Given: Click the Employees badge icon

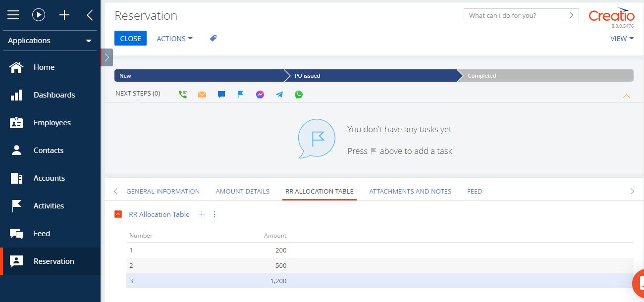Looking at the screenshot, I should tap(16, 123).
